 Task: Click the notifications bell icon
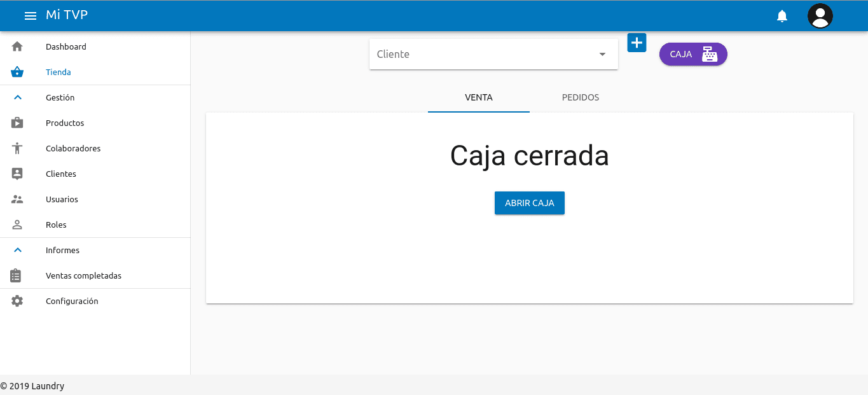(x=782, y=16)
